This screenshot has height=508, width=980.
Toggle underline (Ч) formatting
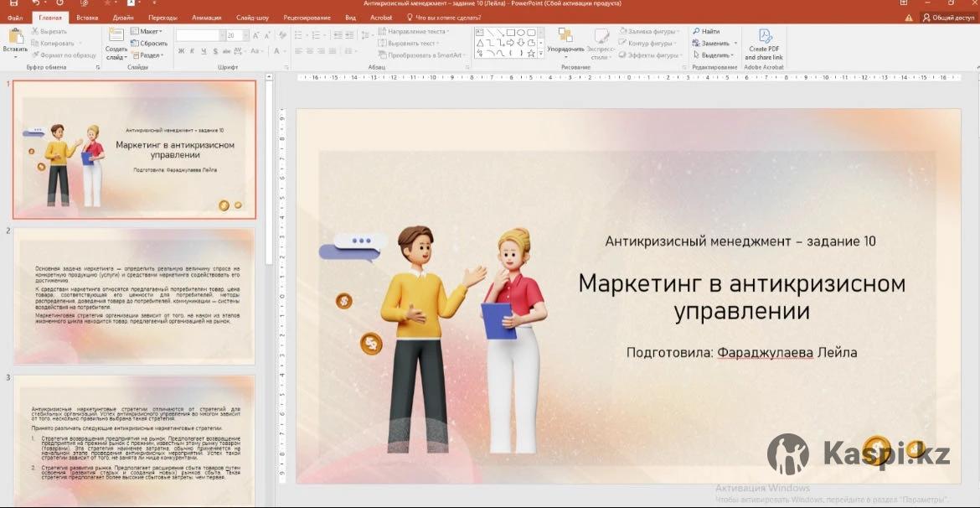[203, 52]
